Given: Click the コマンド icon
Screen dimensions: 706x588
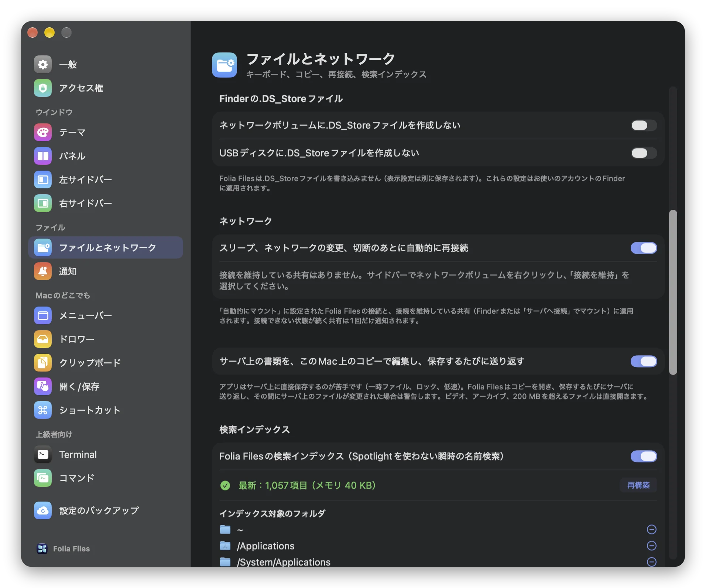Looking at the screenshot, I should point(43,478).
